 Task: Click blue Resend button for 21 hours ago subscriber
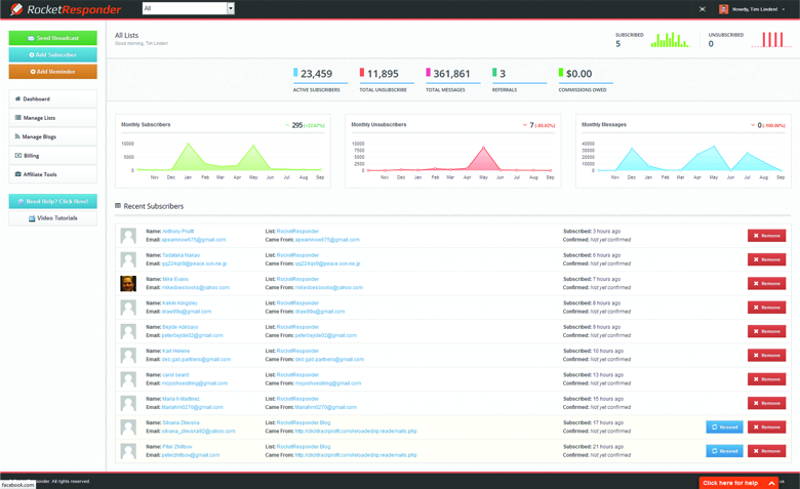[x=724, y=451]
